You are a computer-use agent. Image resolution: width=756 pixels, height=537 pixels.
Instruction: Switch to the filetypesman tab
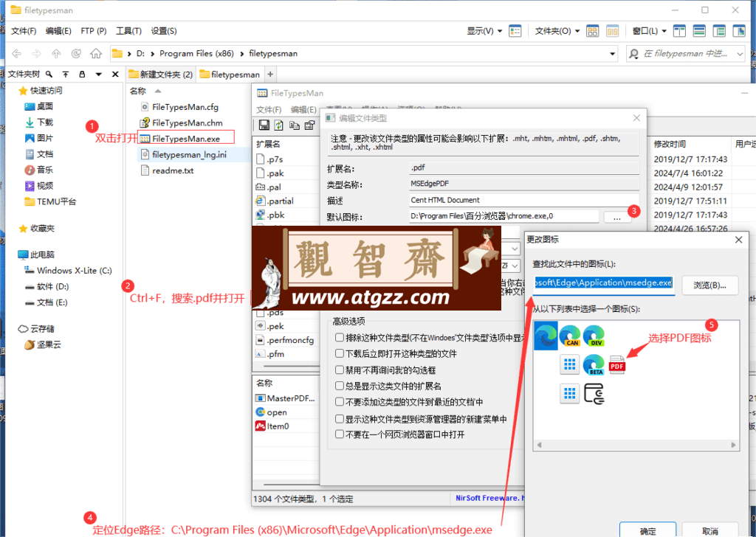coord(230,75)
